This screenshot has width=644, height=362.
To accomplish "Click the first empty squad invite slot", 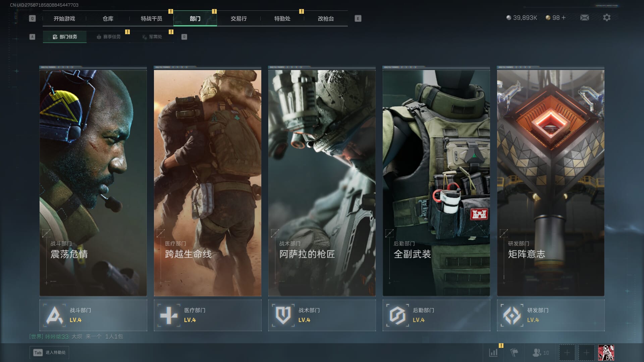I will pos(567,353).
